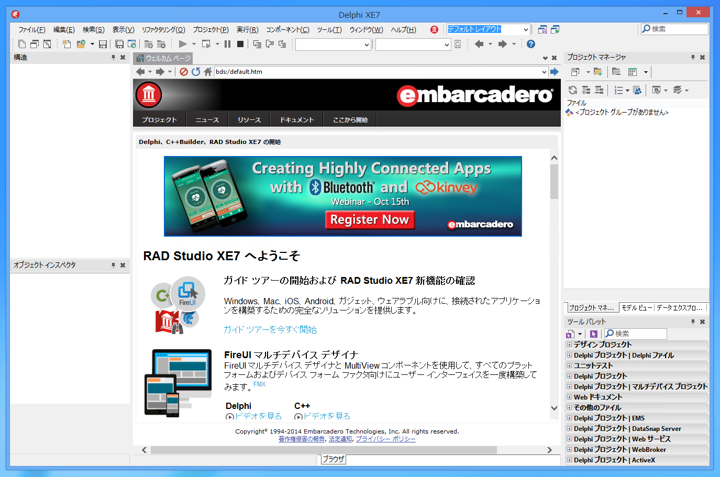
Task: Open the Run button dropdown arrow
Action: (x=194, y=44)
